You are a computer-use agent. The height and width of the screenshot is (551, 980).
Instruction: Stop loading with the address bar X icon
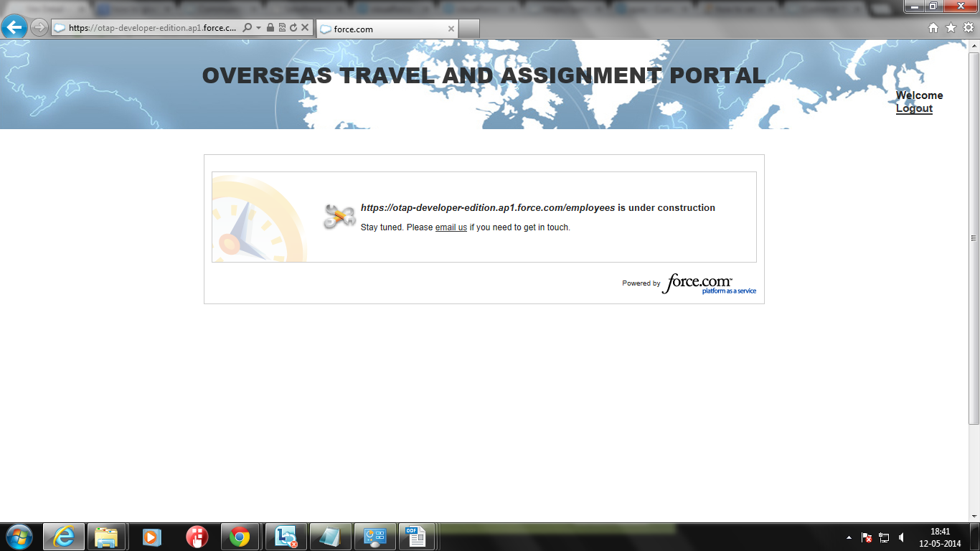click(x=305, y=28)
